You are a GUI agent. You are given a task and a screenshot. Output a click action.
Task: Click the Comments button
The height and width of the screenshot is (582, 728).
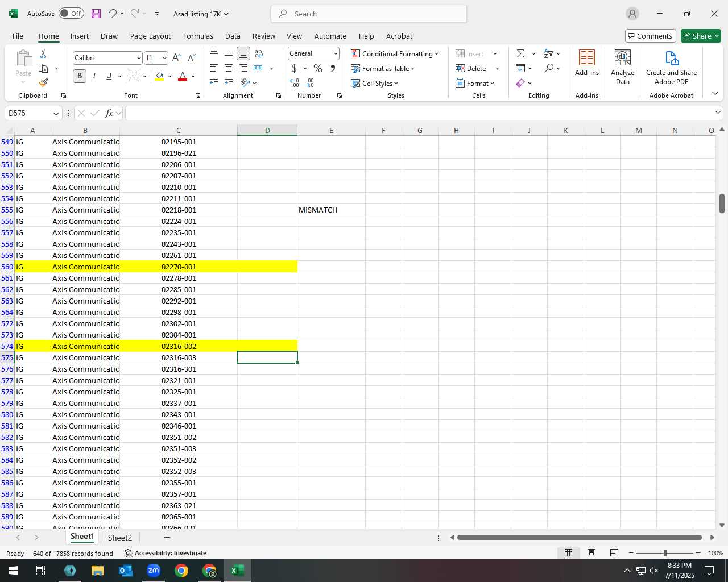pyautogui.click(x=650, y=36)
